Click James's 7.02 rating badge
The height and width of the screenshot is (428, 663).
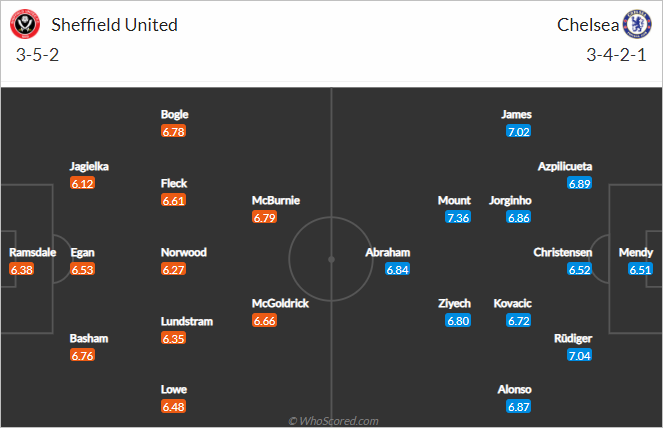(x=518, y=132)
